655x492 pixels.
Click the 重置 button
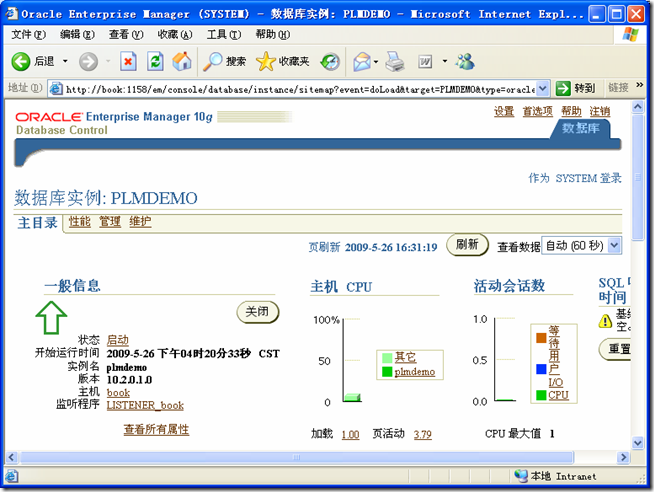[x=616, y=349]
